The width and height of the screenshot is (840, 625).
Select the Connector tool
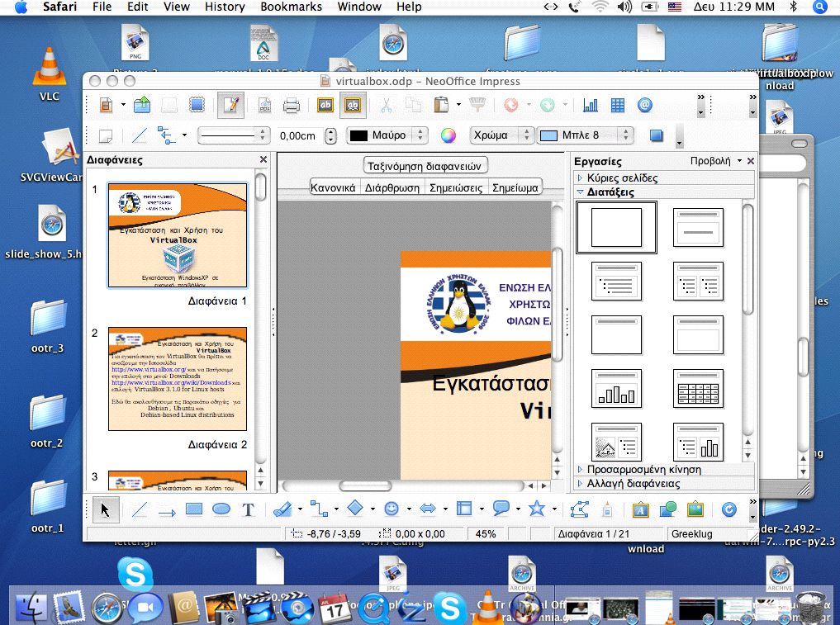click(320, 509)
